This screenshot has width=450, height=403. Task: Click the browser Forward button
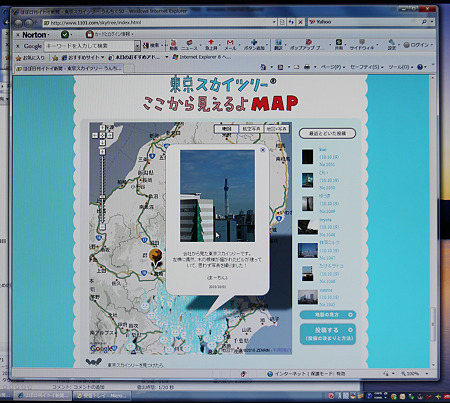click(29, 23)
